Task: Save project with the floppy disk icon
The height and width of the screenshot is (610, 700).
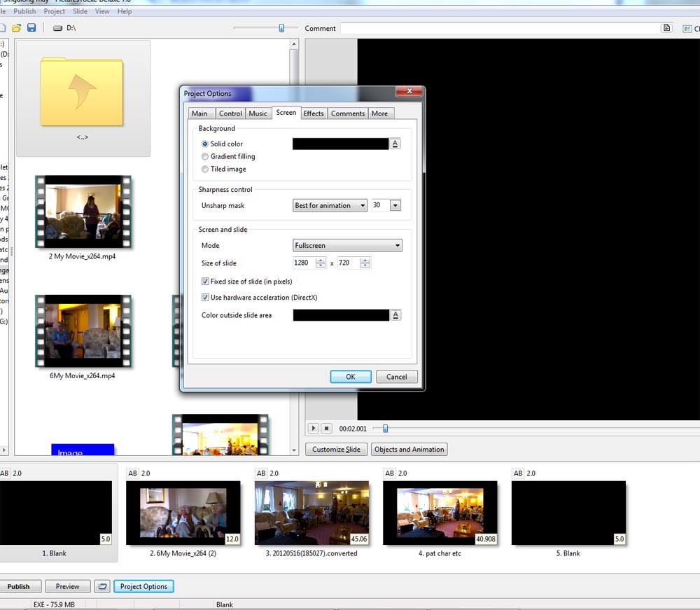Action: [x=31, y=28]
